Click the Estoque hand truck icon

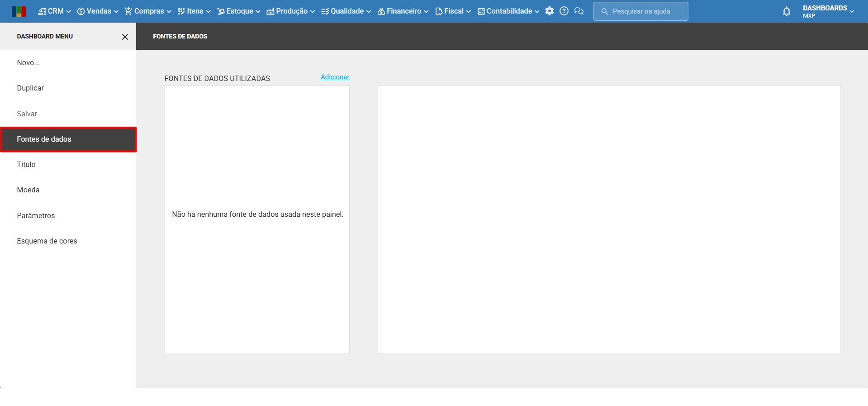[221, 11]
